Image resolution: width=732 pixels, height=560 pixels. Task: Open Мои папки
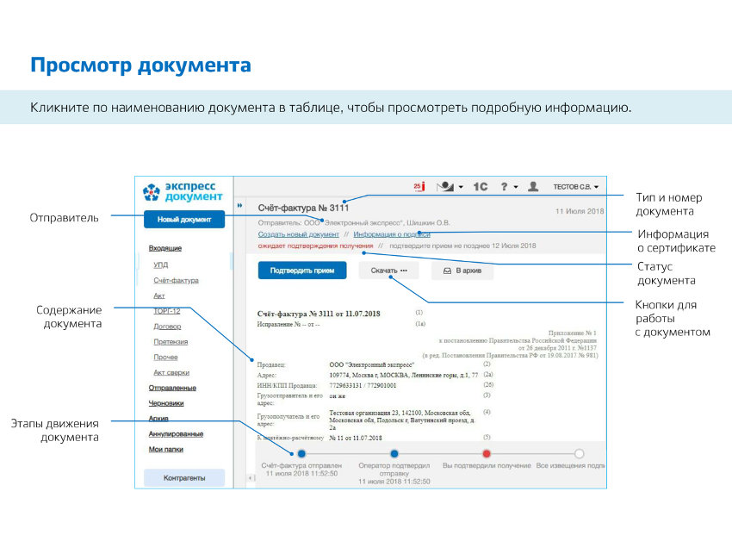pos(165,450)
